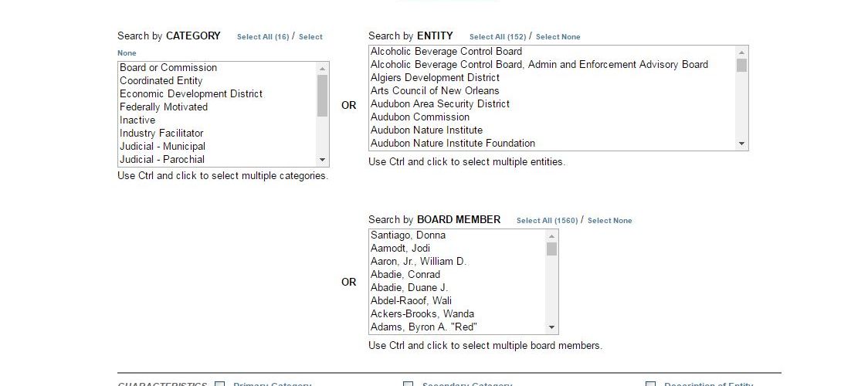Click the down arrow of board member list scrollbar

click(x=551, y=327)
